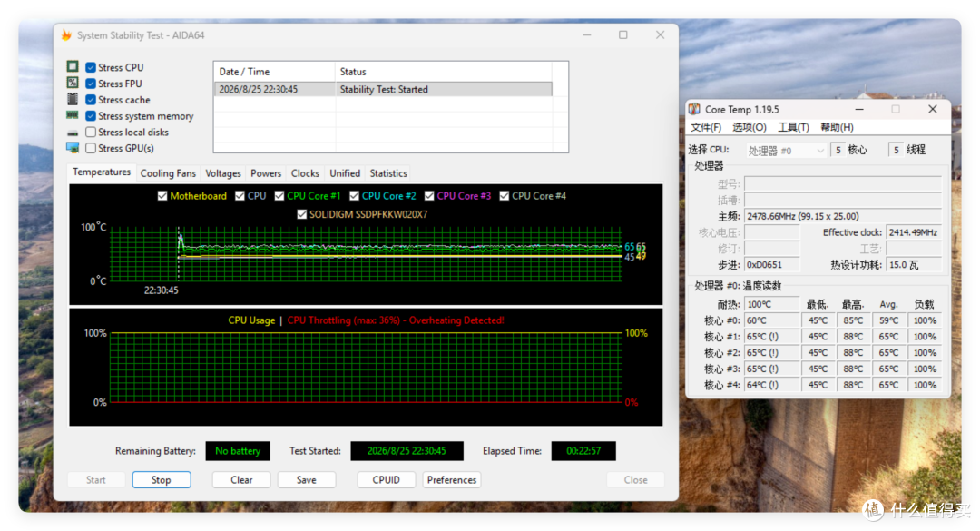Close the Core Temp window

933,109
